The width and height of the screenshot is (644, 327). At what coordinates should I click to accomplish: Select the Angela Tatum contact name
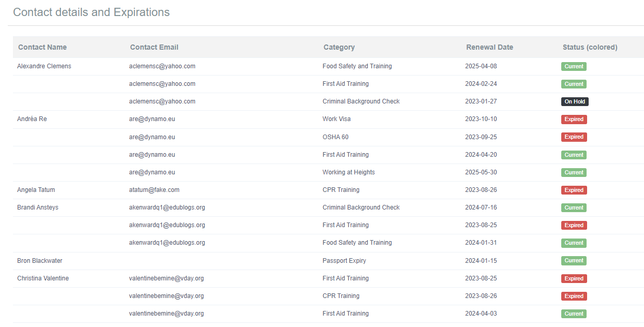click(36, 190)
